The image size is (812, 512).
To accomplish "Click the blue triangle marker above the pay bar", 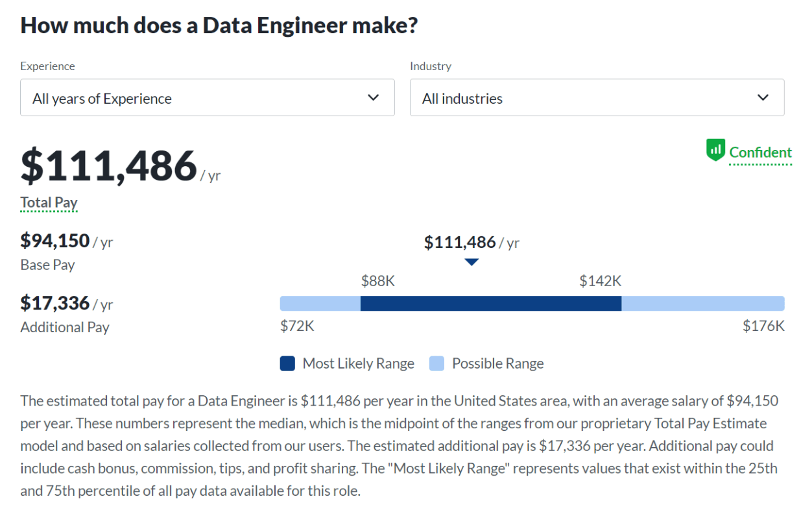I will 472,262.
